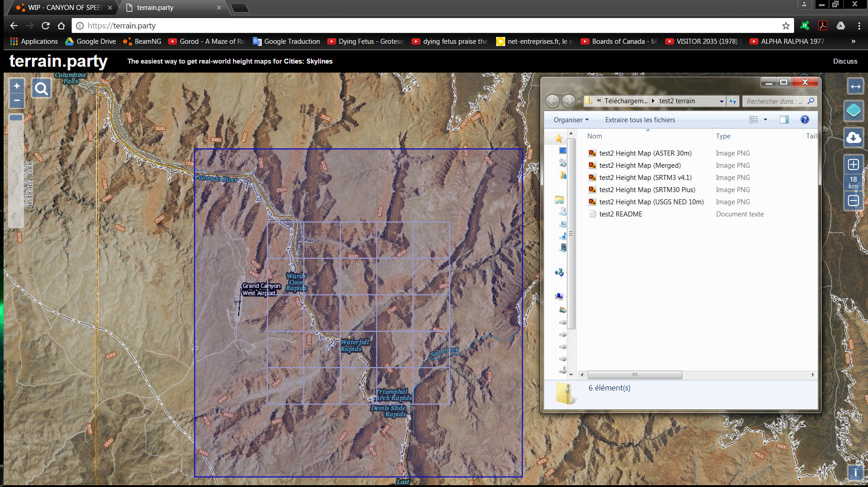
Task: Select test2 Height Map (Merged) file
Action: (x=640, y=165)
